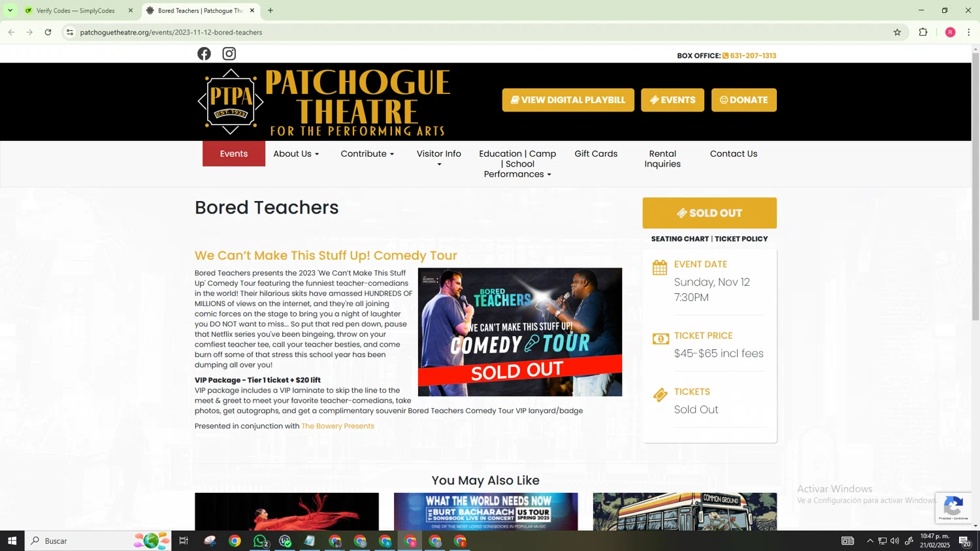980x551 pixels.
Task: Click the PTPA Patchogue Theatre logo
Action: pyautogui.click(x=324, y=102)
